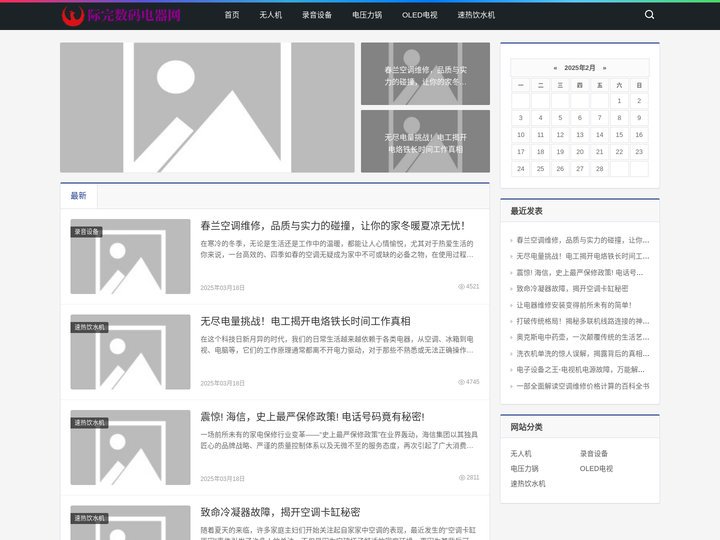Click view count 2811 on 震惊!海信 article

[x=469, y=478]
